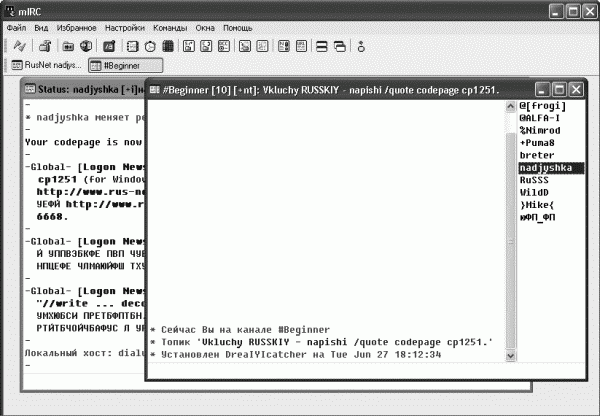Image resolution: width=600 pixels, height=416 pixels.
Task: Click the scroll up arrow in #Beginner chat
Action: 510,106
